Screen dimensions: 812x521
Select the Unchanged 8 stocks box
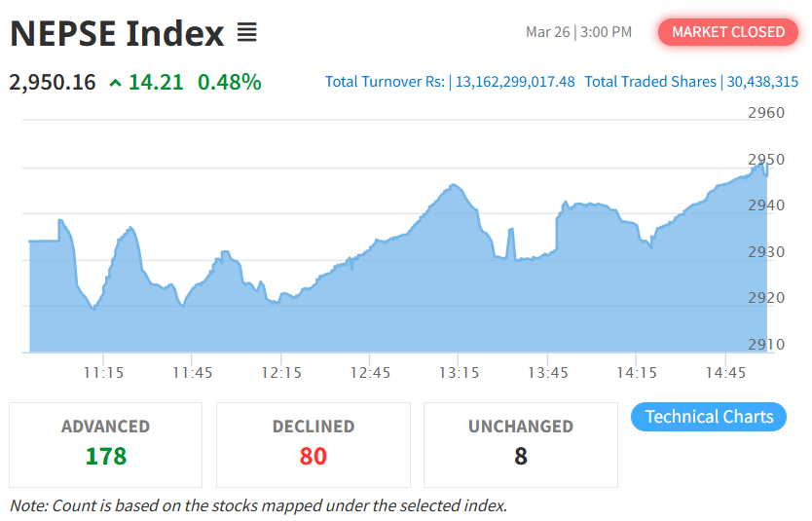(521, 444)
